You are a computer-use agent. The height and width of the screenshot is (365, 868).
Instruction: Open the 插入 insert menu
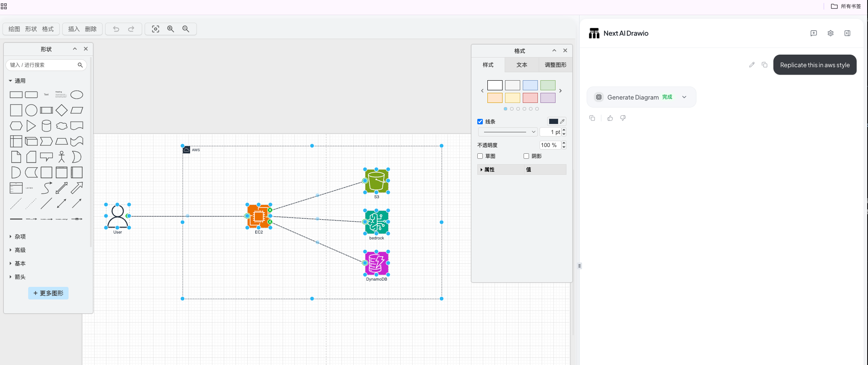[x=74, y=29]
